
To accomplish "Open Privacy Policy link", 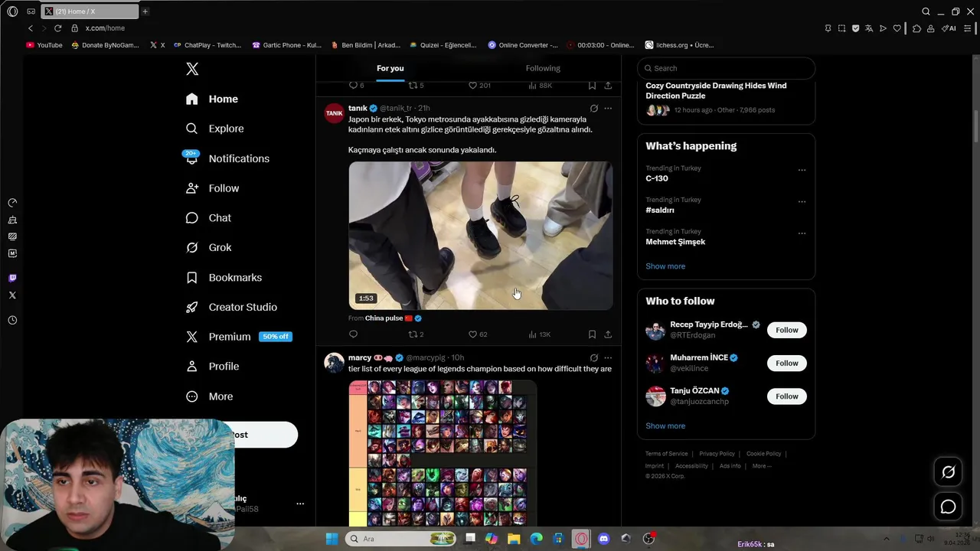I will click(x=717, y=454).
